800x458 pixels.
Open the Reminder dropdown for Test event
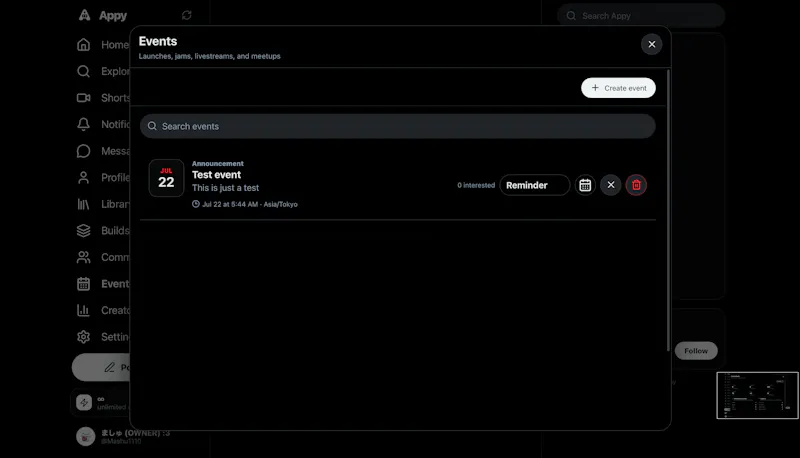tap(535, 185)
